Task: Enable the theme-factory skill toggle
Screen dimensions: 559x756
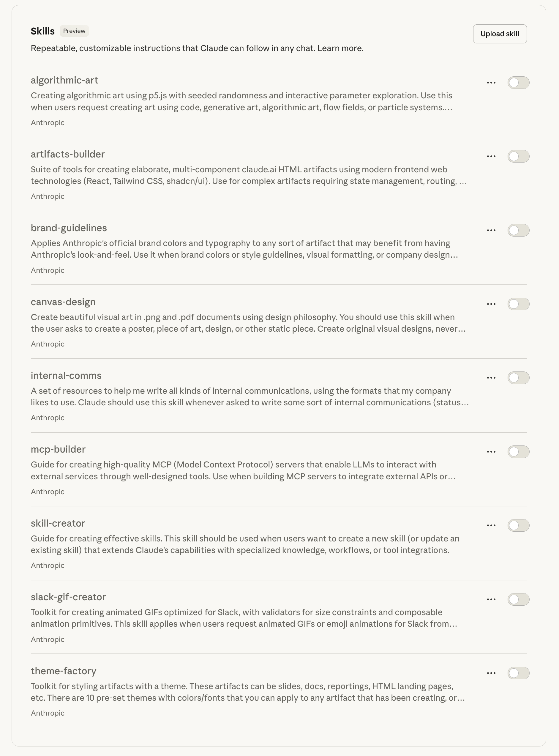Action: (518, 673)
